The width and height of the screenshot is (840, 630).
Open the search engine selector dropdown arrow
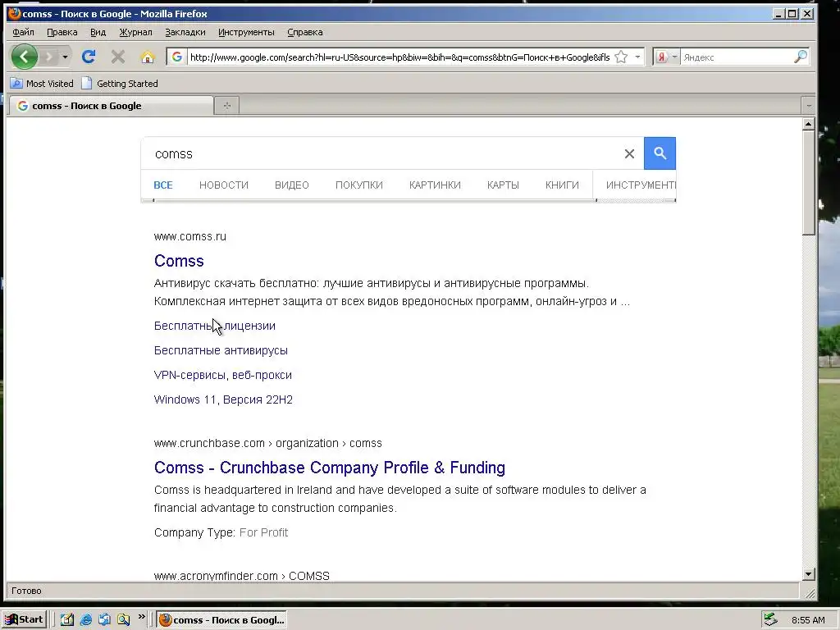(674, 57)
